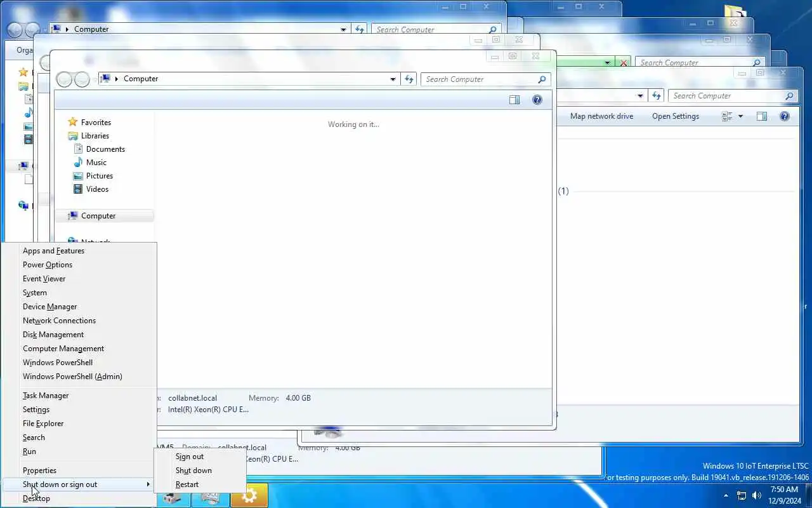Select Libraries in the navigation pane
The height and width of the screenshot is (508, 812).
pos(95,135)
